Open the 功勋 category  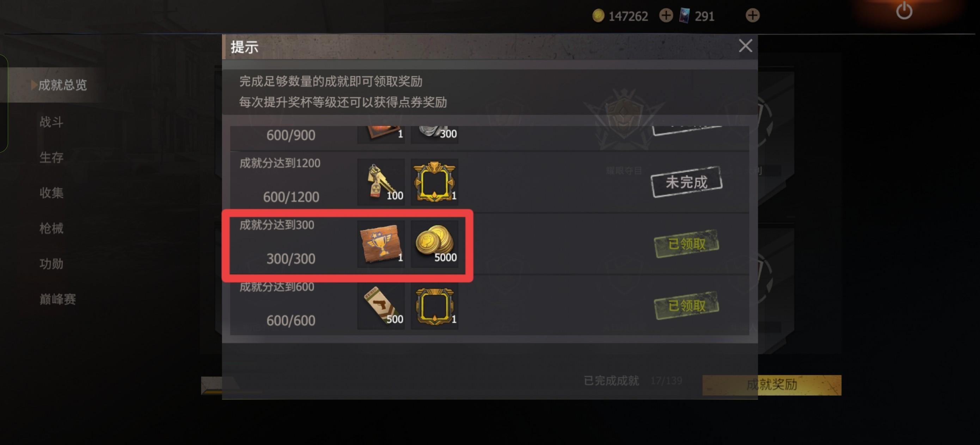[x=51, y=263]
